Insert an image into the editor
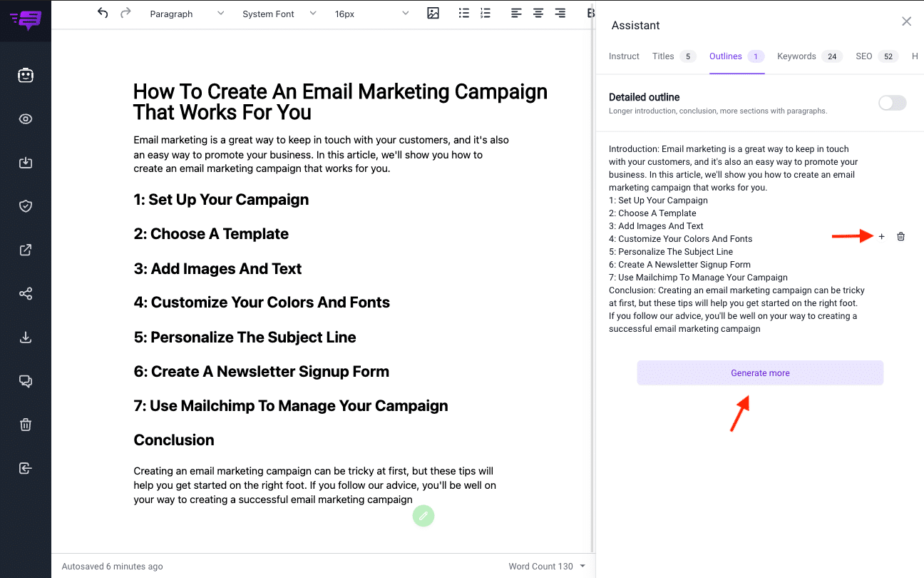 (x=433, y=13)
